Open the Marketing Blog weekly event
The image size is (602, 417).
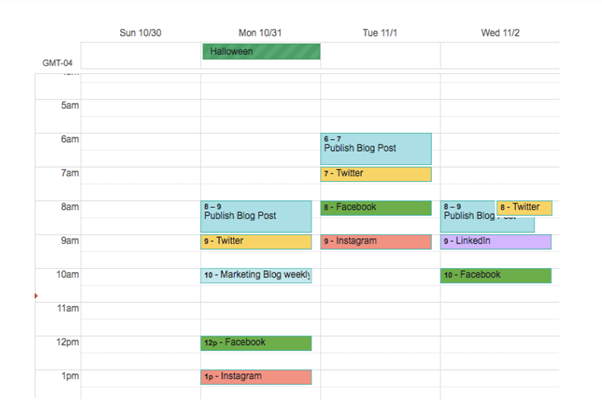click(256, 275)
